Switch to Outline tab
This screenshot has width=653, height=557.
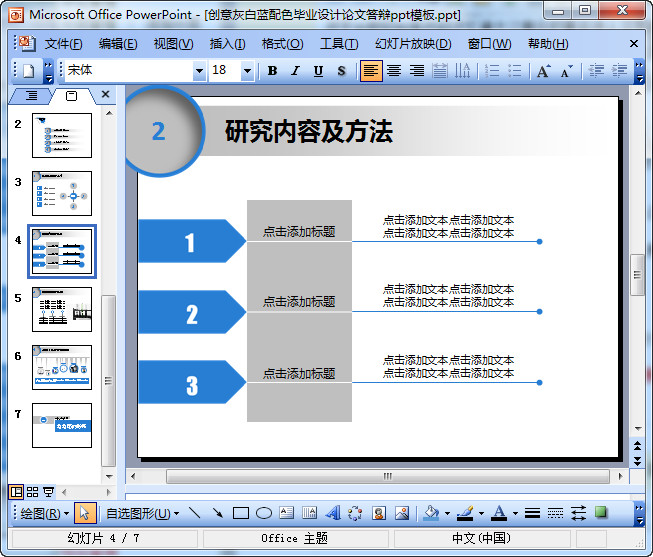coord(31,96)
